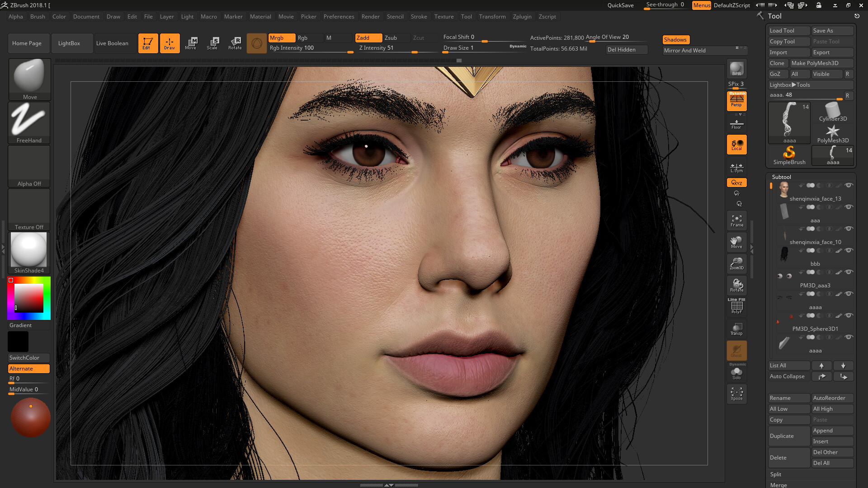Collapse the Tool palette header
Screen dimensions: 868x488
coord(774,16)
